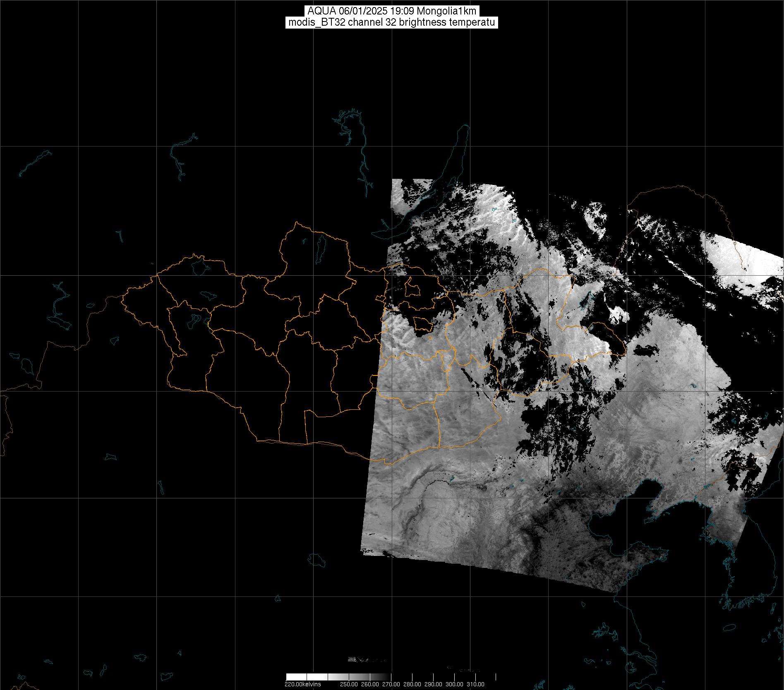784x690 pixels.
Task: Pick the 290.00 label on the color bar
Action: [433, 684]
